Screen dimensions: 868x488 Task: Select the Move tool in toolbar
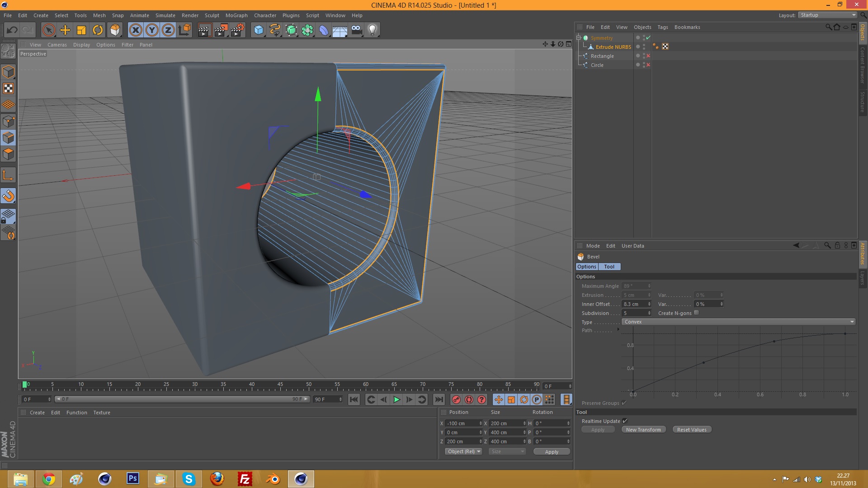pos(65,30)
